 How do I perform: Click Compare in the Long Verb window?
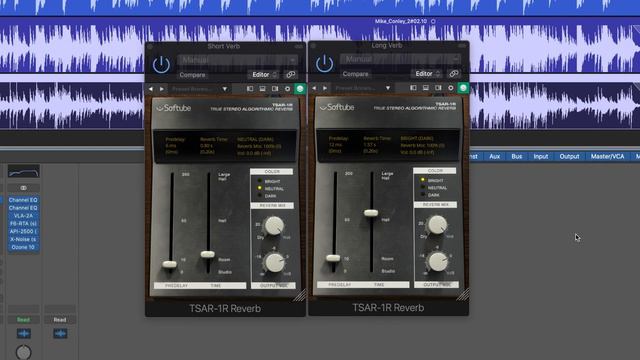pos(356,74)
